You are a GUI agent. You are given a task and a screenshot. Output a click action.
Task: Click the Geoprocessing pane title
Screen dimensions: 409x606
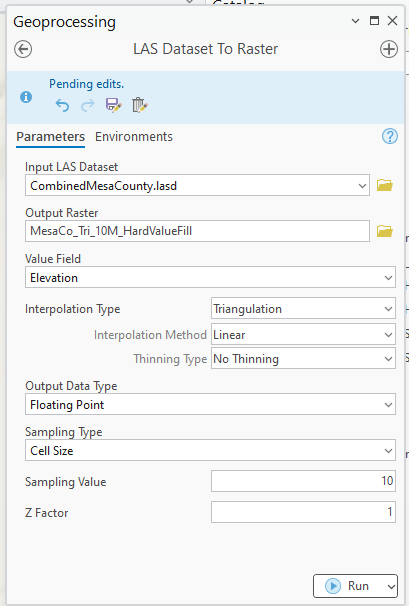(x=65, y=22)
